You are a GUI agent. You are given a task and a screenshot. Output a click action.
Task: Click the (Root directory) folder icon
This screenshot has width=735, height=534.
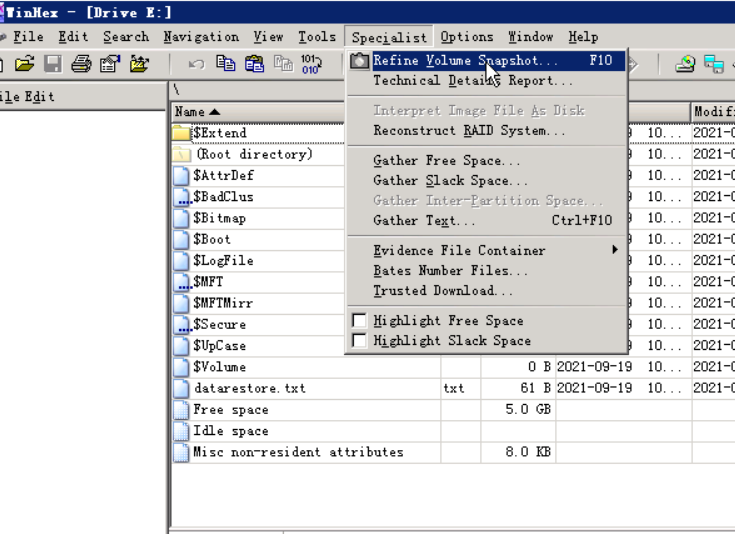pos(181,154)
